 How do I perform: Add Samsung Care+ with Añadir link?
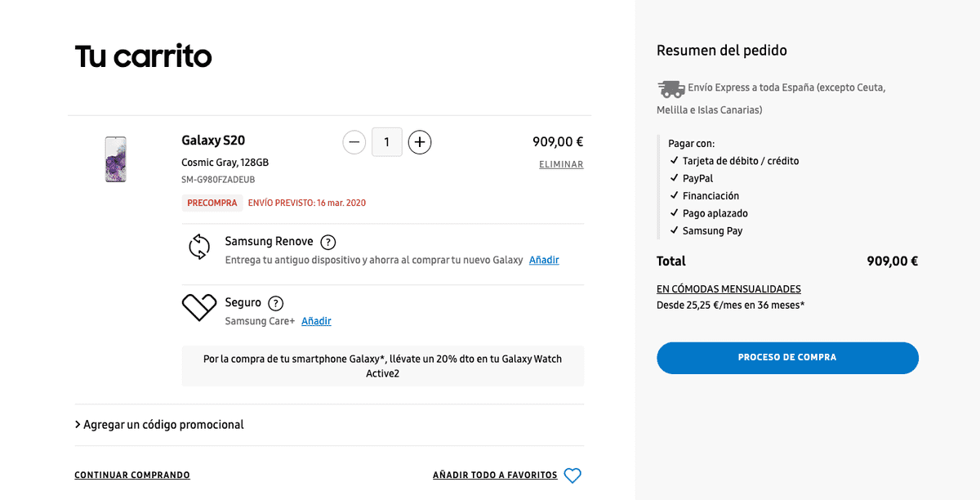(316, 321)
